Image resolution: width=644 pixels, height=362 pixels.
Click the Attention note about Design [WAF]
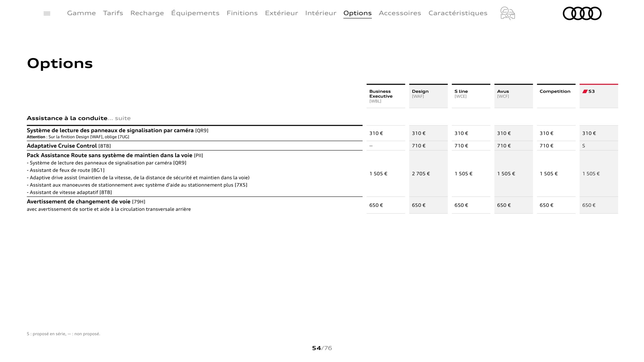78,137
